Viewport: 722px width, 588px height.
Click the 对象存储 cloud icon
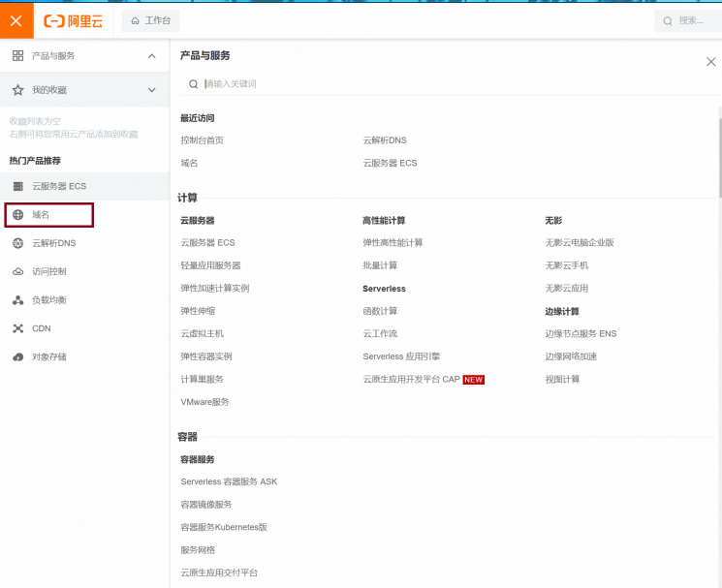point(18,357)
